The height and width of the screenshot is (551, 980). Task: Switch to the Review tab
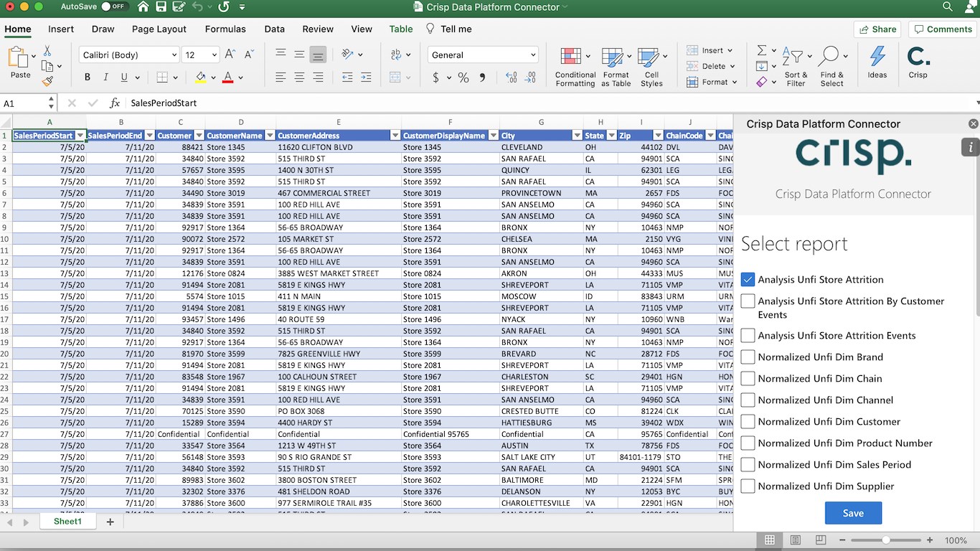pos(318,29)
